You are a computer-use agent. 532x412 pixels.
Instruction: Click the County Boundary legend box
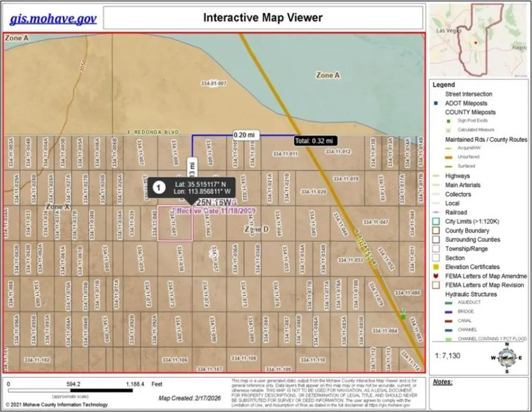click(437, 231)
